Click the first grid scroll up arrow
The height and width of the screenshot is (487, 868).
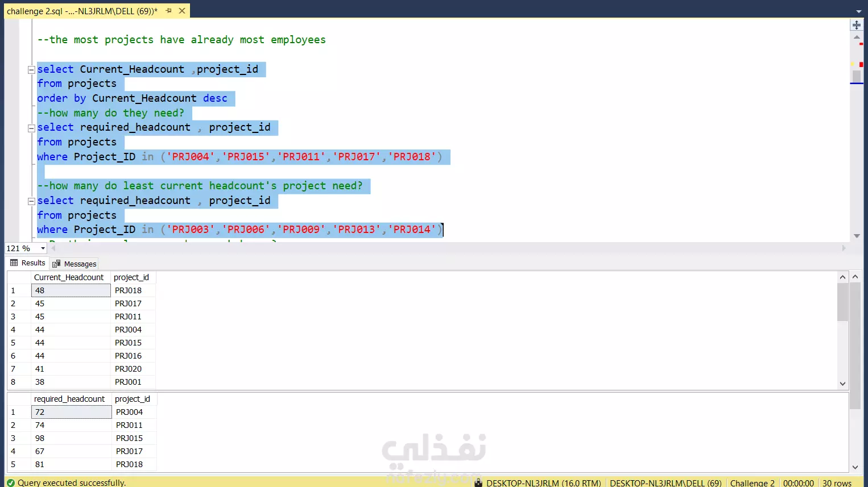[842, 277]
